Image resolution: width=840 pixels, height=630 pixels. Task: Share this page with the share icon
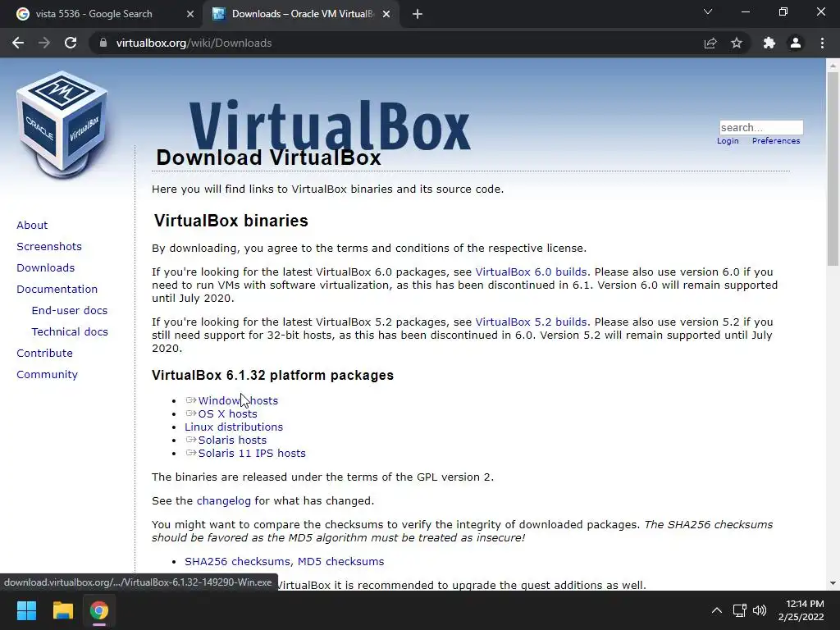tap(710, 43)
